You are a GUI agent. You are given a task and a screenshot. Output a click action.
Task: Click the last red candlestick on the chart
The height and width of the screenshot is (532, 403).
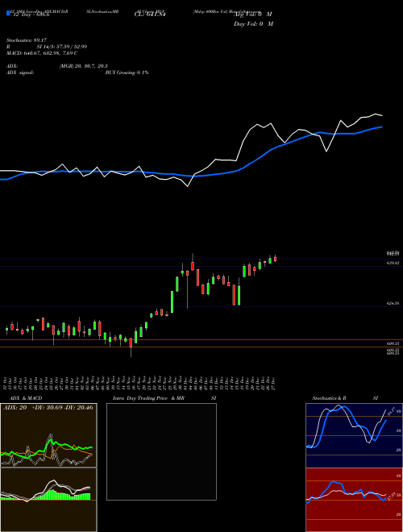click(x=276, y=259)
